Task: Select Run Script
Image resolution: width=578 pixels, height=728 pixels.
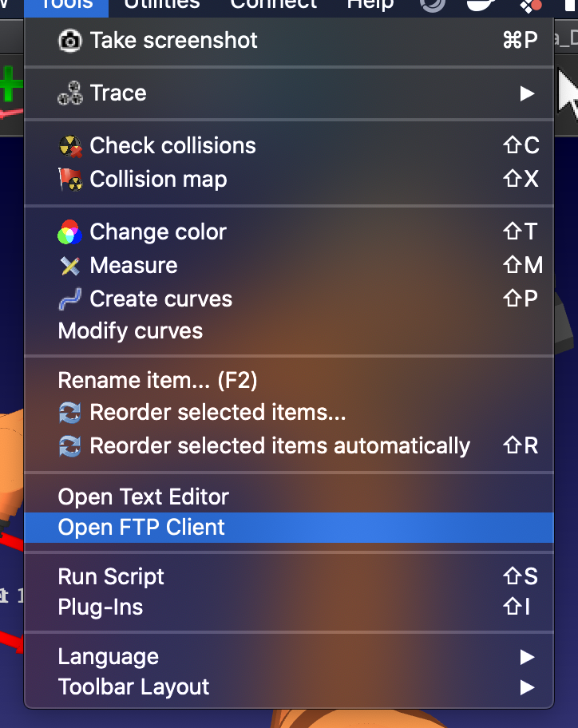Action: coord(111,577)
